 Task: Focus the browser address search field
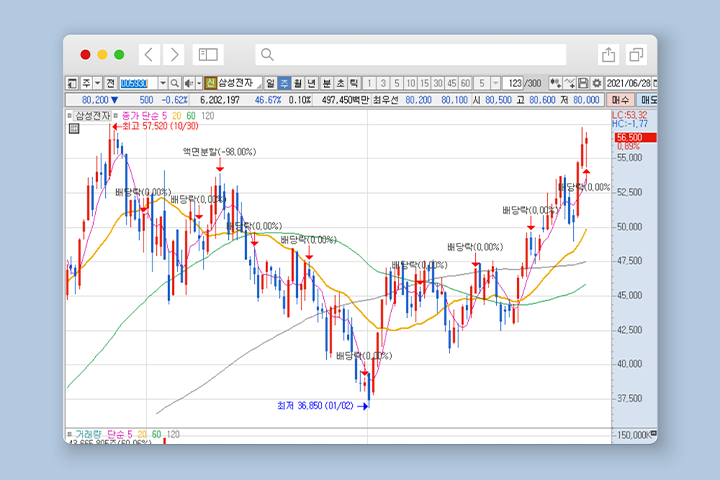coord(411,55)
